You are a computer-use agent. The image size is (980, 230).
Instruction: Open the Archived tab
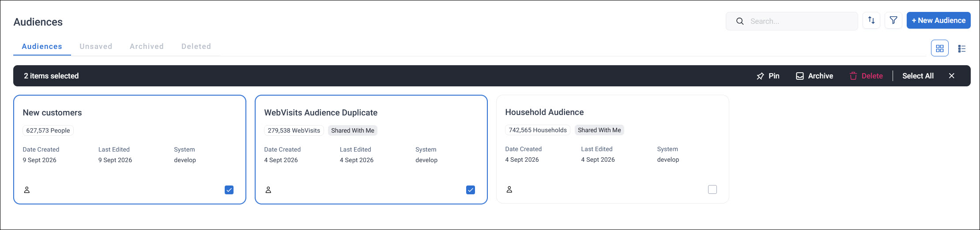[x=147, y=46]
